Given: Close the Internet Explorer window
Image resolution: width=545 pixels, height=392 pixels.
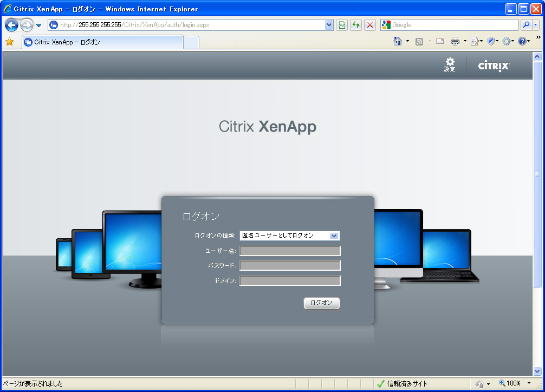Looking at the screenshot, I should click(x=536, y=9).
